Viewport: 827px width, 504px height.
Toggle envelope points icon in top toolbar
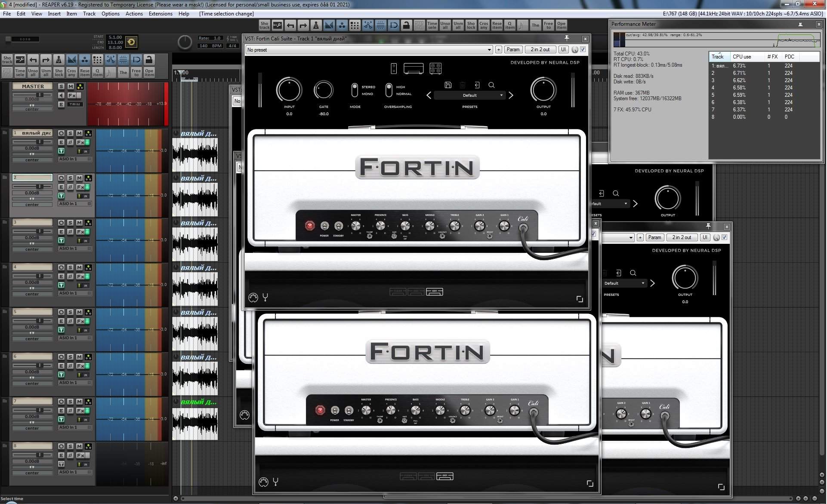coord(367,25)
